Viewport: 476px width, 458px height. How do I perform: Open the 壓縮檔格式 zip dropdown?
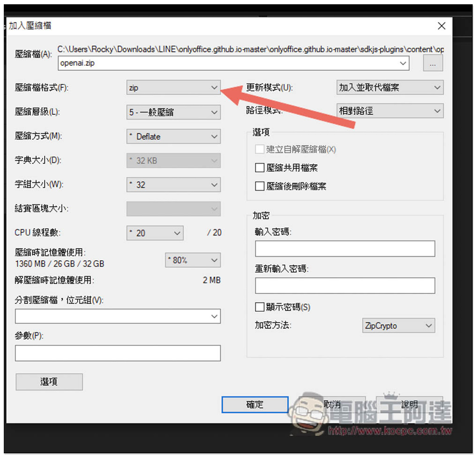[x=173, y=88]
